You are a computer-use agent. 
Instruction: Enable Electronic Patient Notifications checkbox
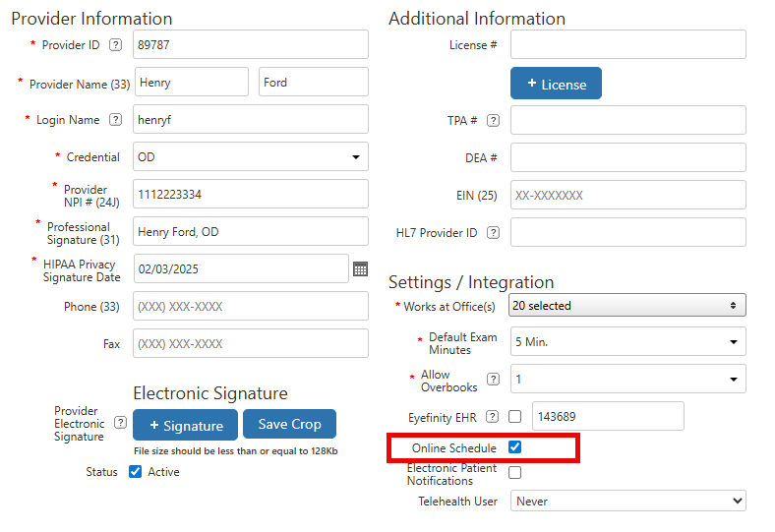coord(514,473)
